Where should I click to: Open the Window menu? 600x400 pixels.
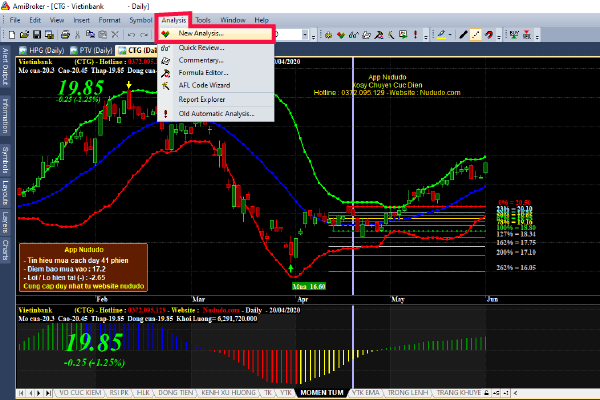click(233, 20)
